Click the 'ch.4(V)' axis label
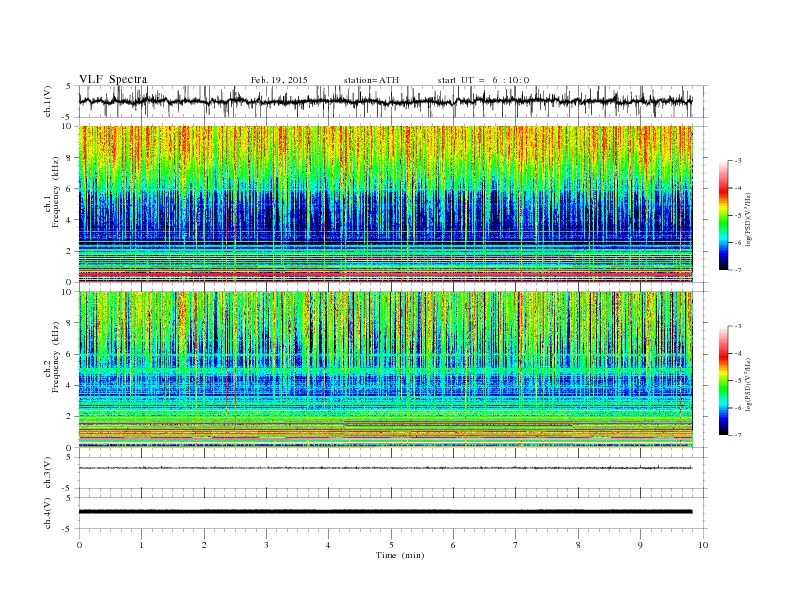792x612 pixels. (47, 514)
